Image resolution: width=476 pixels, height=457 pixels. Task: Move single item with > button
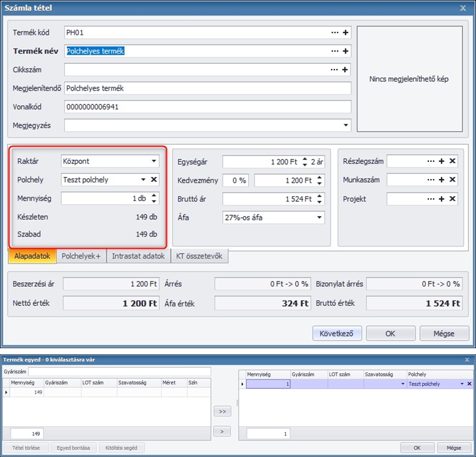pyautogui.click(x=222, y=431)
